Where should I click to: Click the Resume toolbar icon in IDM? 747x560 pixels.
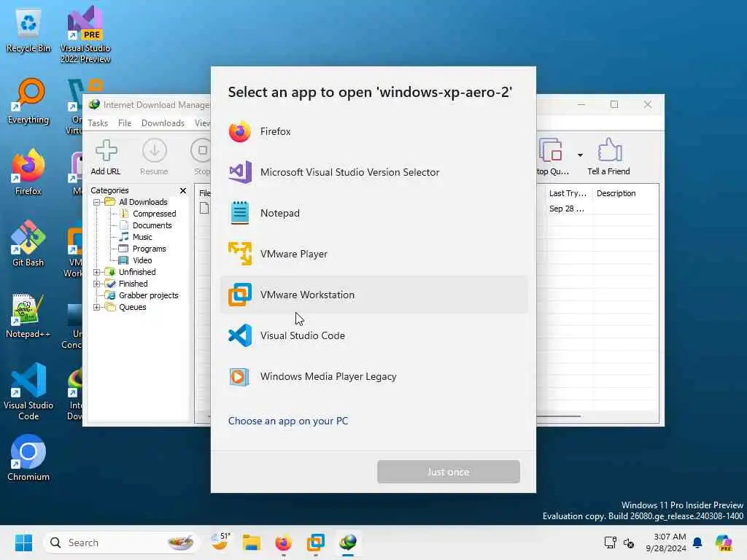tap(155, 157)
